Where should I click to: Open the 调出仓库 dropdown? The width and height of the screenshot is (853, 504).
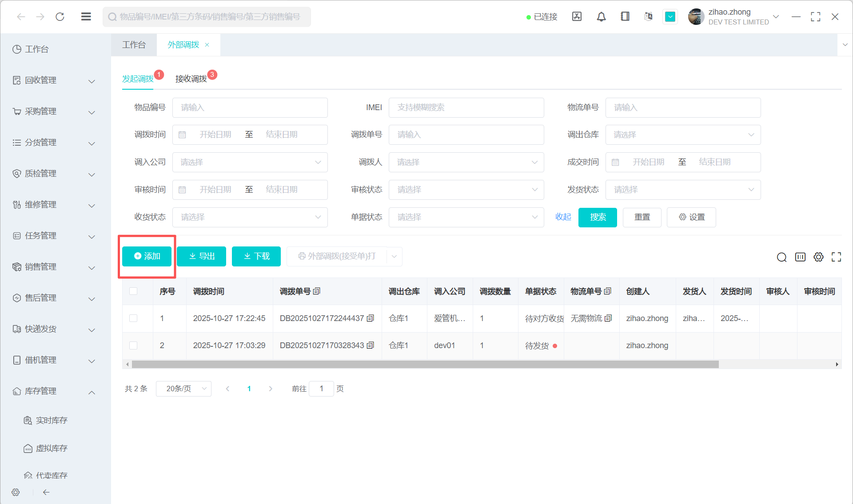683,135
